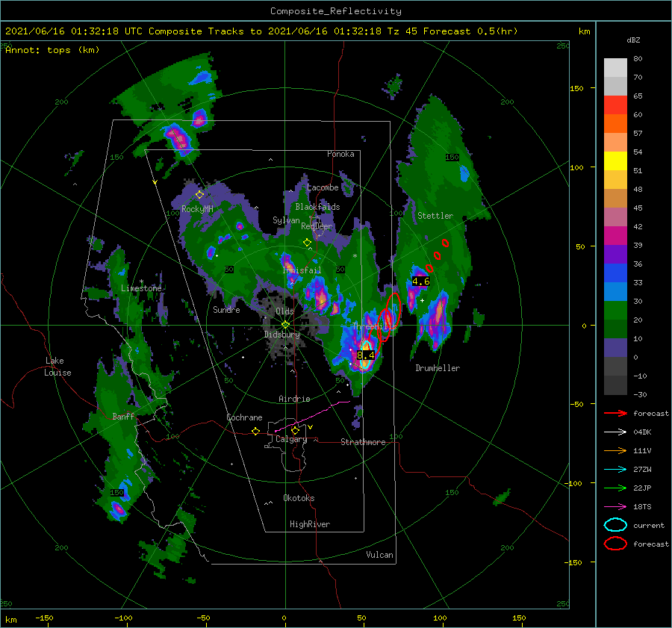Click the Okotoks city label

pos(299,499)
